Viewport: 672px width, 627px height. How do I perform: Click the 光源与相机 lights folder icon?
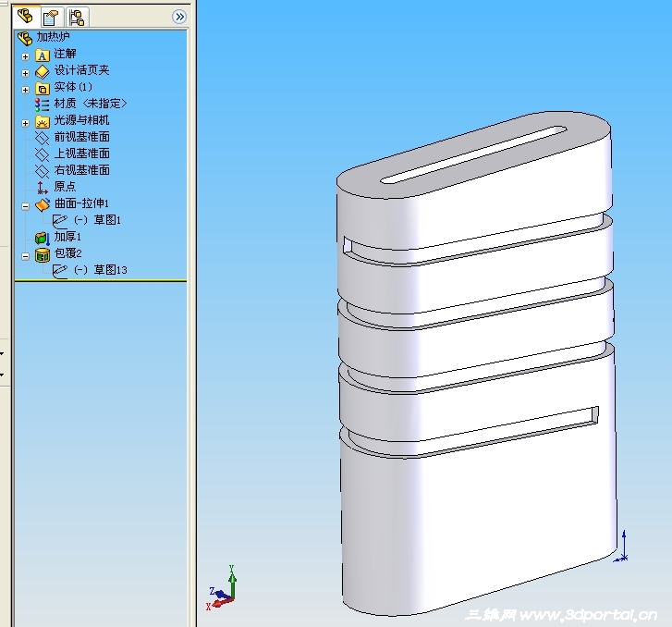[x=42, y=122]
